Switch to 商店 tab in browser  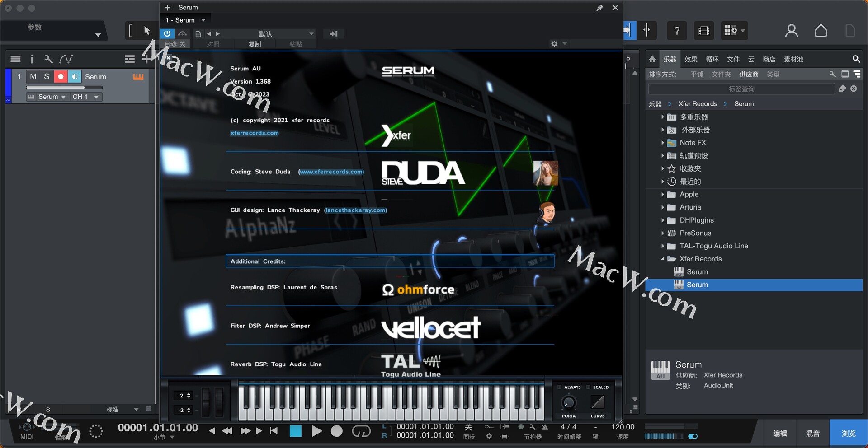tap(769, 59)
